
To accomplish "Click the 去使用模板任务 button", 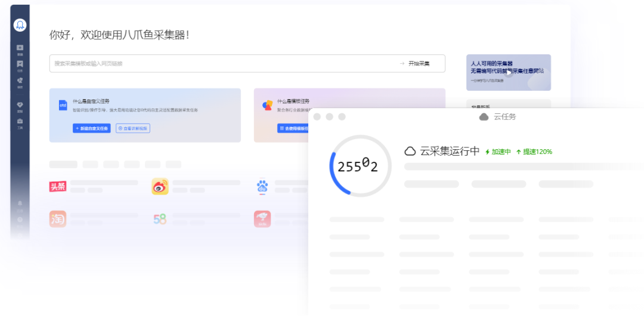I will pos(293,128).
